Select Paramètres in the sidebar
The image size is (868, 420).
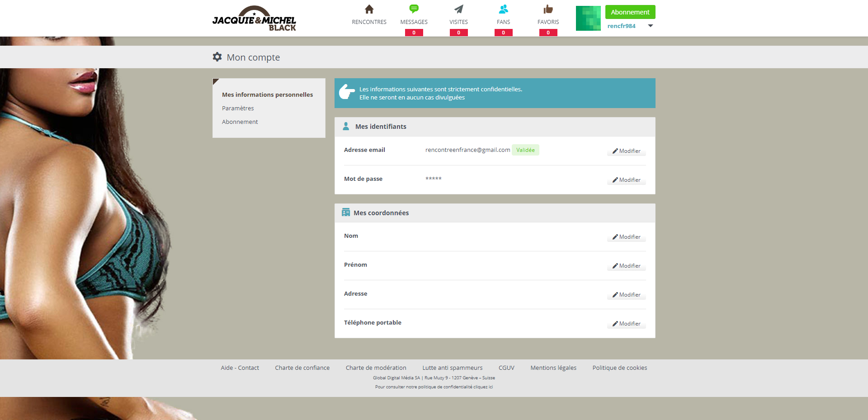point(238,109)
